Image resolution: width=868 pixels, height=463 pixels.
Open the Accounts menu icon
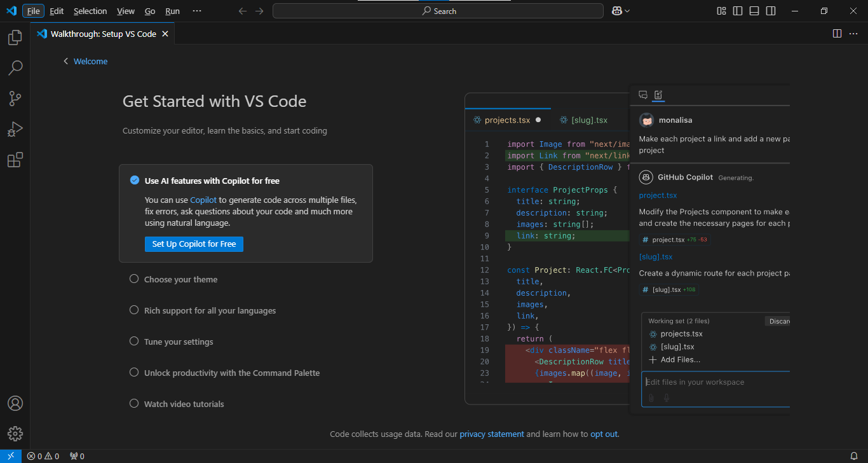pos(15,403)
